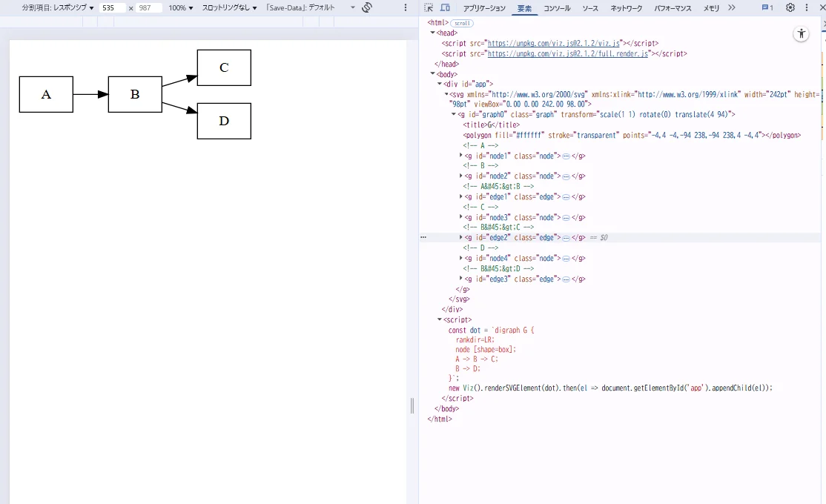Switch to the ネットワーク tab
This screenshot has height=504, width=826.
(x=627, y=8)
